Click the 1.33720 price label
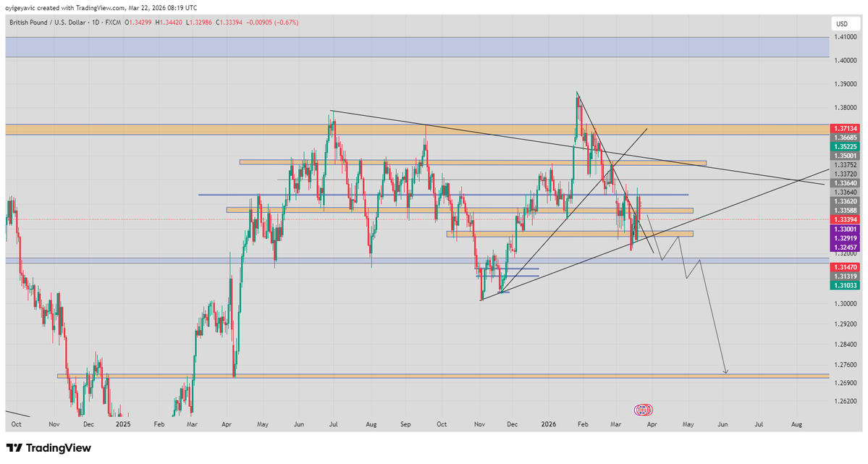 [845, 174]
